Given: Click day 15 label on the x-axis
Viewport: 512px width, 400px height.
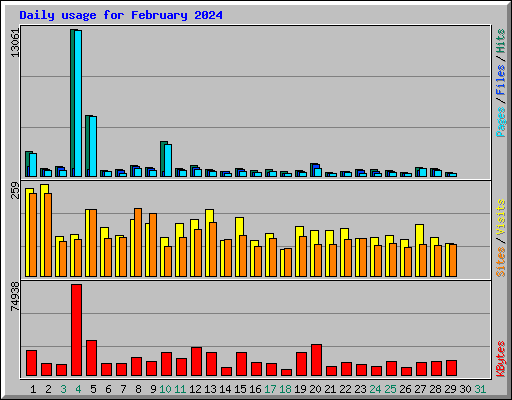Looking at the screenshot, I should tap(240, 389).
